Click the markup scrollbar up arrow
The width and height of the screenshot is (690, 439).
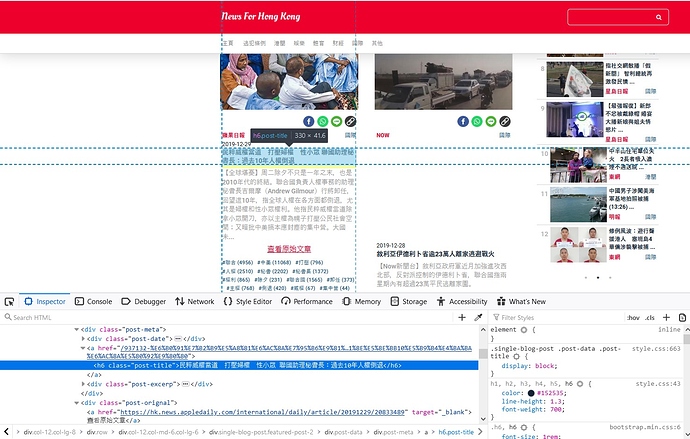coord(483,329)
